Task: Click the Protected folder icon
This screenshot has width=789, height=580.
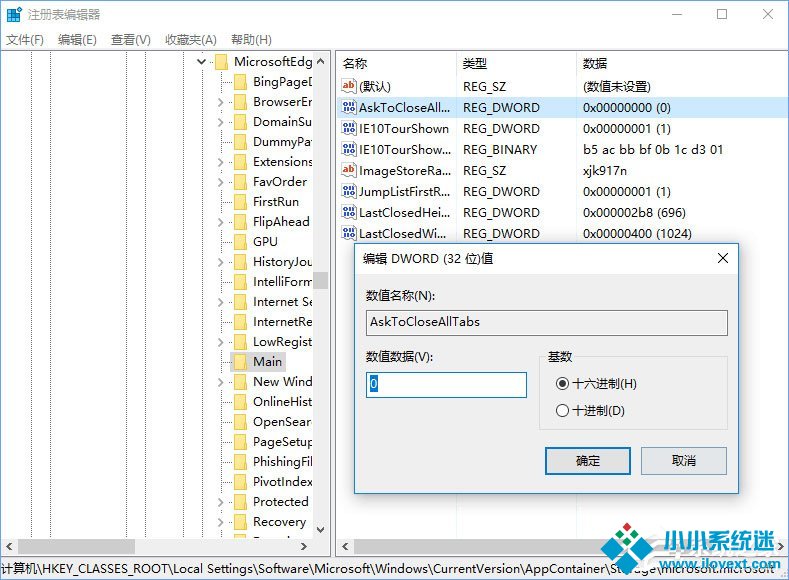Action: click(241, 502)
